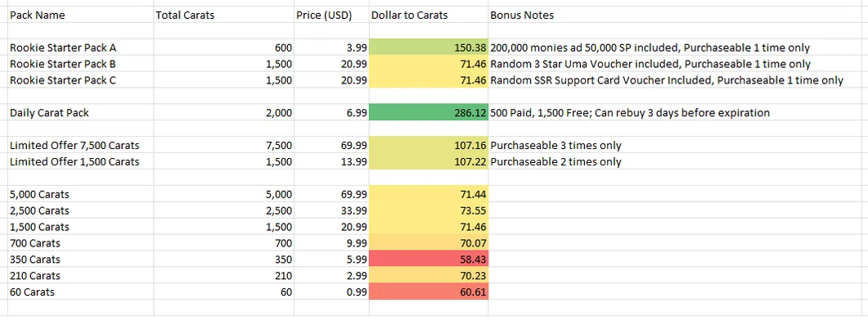Select the 350 Carats pack name cell
The height and width of the screenshot is (321, 868).
click(x=81, y=260)
